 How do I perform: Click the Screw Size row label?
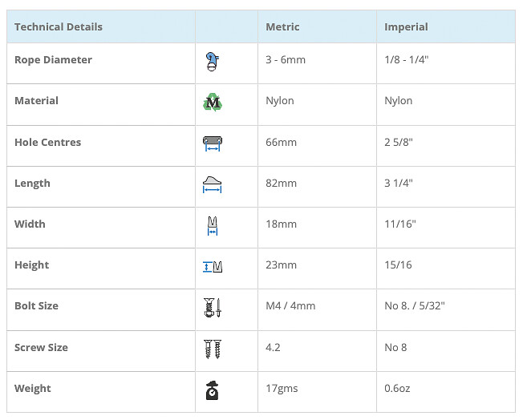coord(41,348)
